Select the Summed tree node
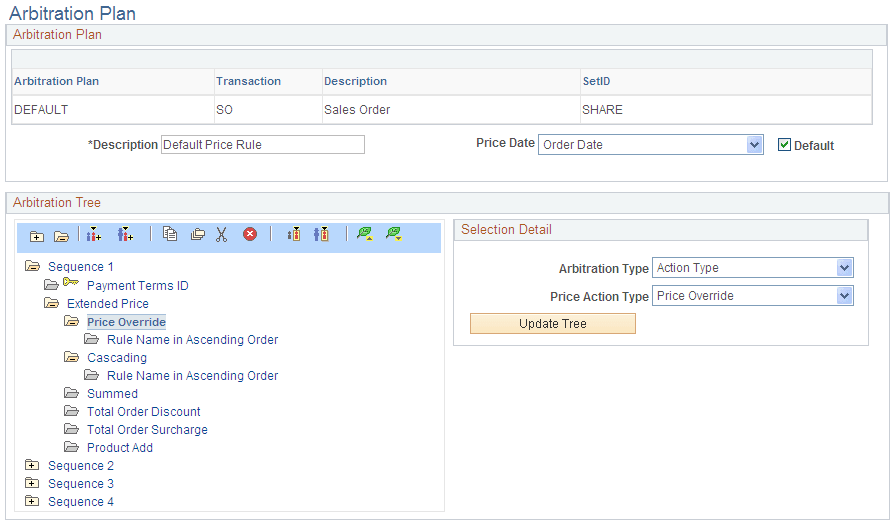Screen dimensions: 895x525 click(x=112, y=394)
